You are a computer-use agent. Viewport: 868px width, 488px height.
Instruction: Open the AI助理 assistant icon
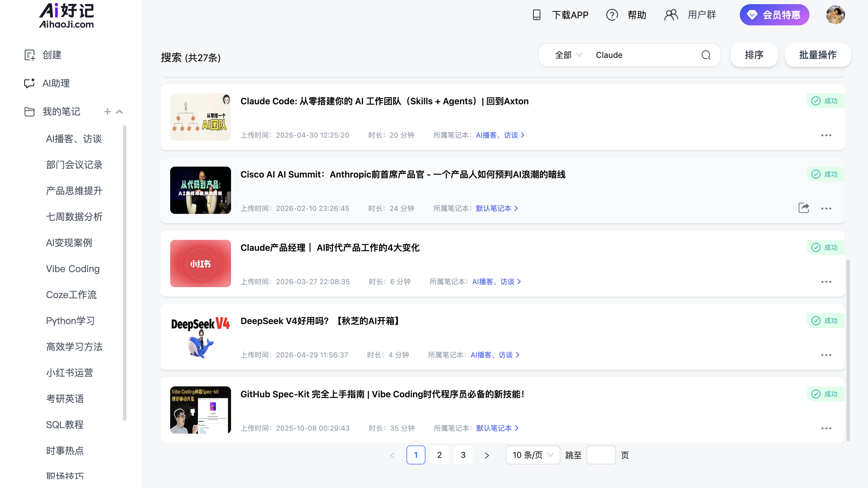30,83
